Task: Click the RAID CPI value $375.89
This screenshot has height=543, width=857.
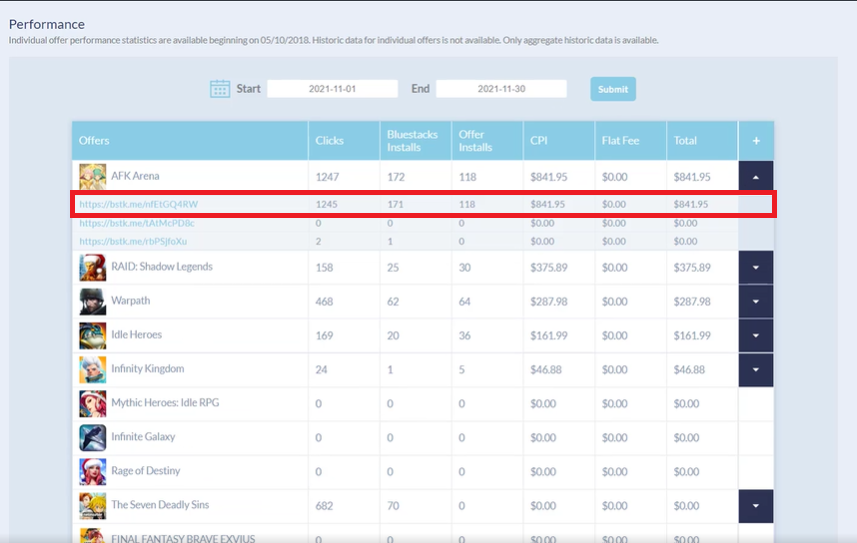Action: click(549, 268)
